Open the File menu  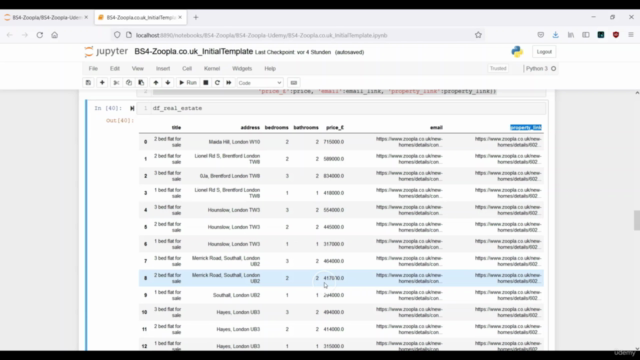93,69
